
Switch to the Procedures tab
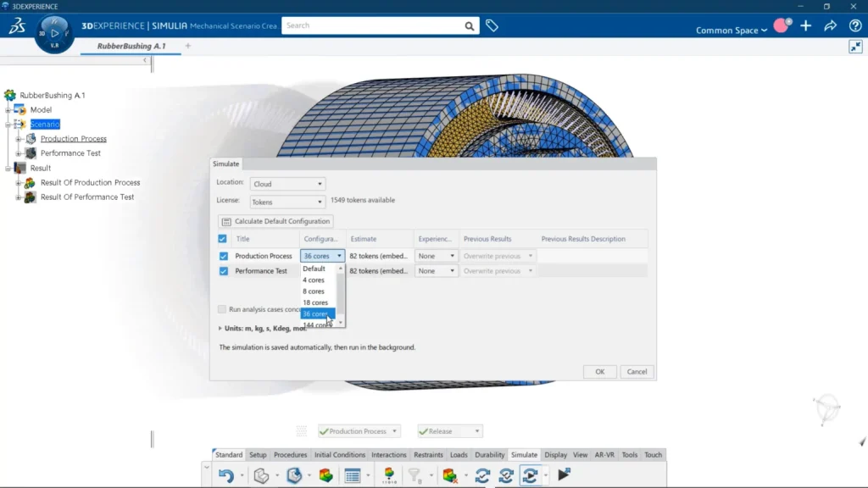click(x=290, y=455)
